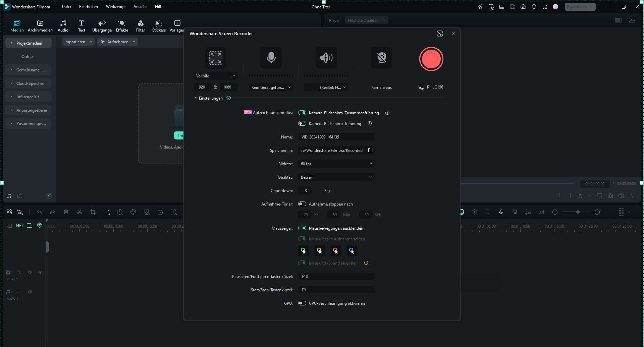Enable GPU-Beschleunigung aktivieren switch

[302, 303]
